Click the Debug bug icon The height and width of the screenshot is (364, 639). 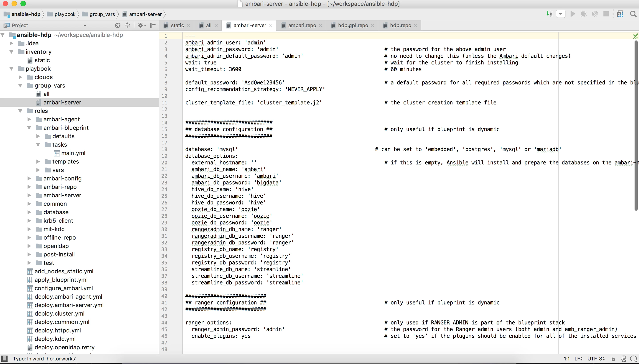pos(583,14)
